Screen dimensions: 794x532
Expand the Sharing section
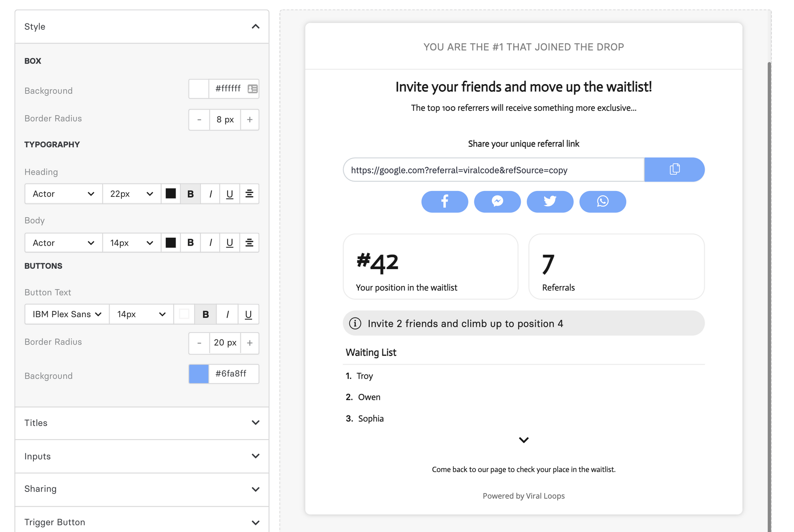tap(142, 489)
